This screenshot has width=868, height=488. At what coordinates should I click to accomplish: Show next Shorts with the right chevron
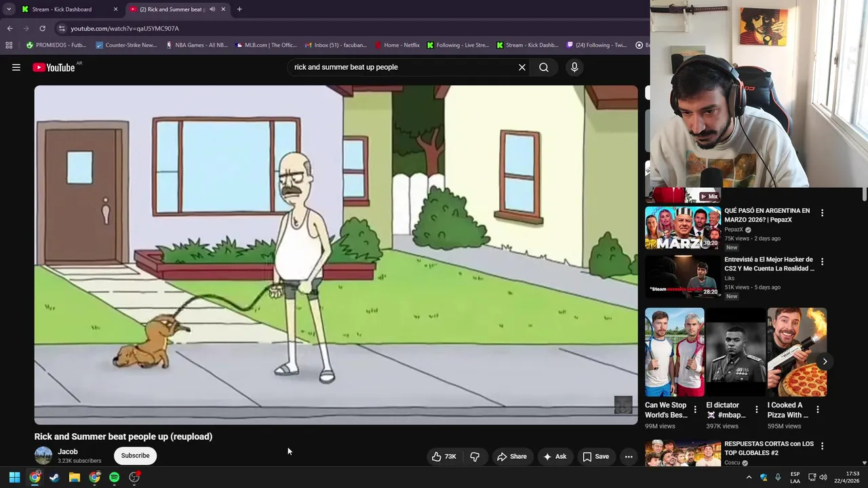(x=825, y=361)
